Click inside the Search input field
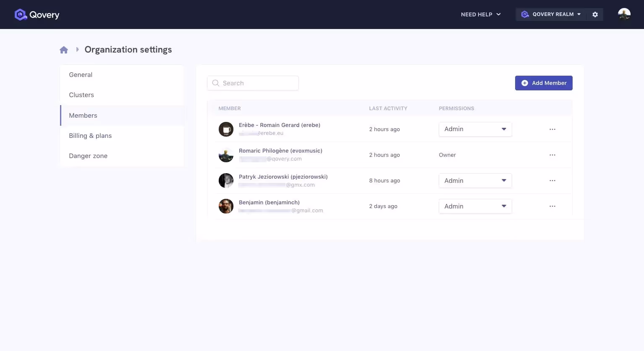This screenshot has height=351, width=644. pyautogui.click(x=252, y=83)
